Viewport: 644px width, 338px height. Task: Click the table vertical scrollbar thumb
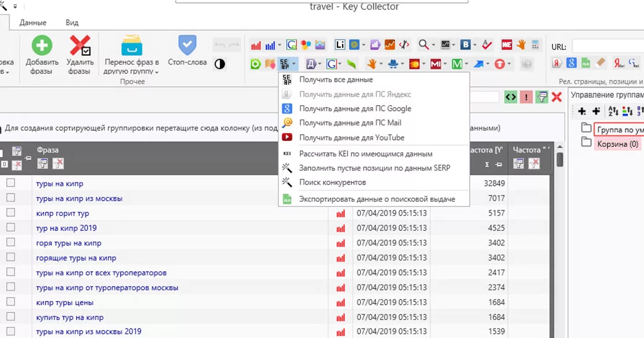click(560, 159)
